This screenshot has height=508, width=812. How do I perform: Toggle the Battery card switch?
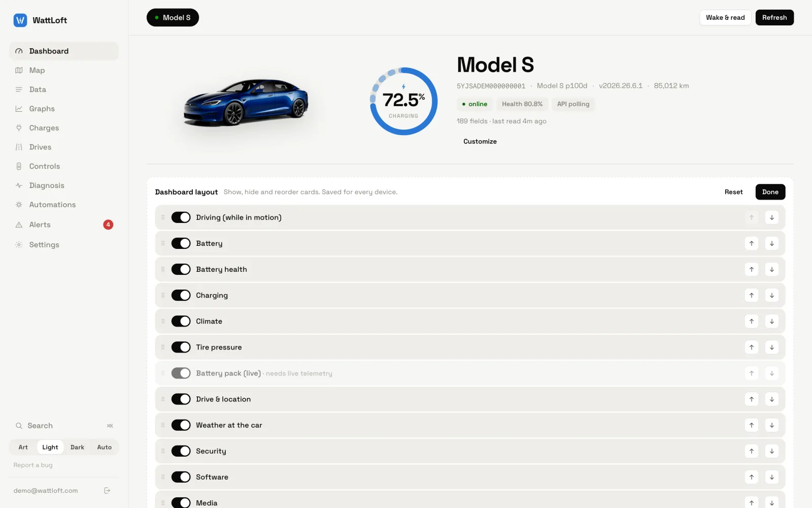click(181, 243)
